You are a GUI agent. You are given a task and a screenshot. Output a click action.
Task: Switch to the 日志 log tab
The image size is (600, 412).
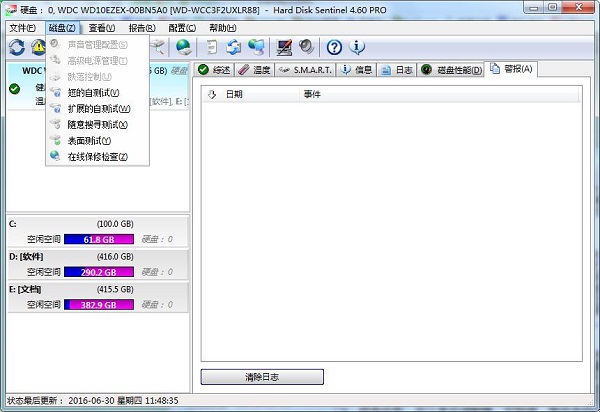click(x=397, y=70)
